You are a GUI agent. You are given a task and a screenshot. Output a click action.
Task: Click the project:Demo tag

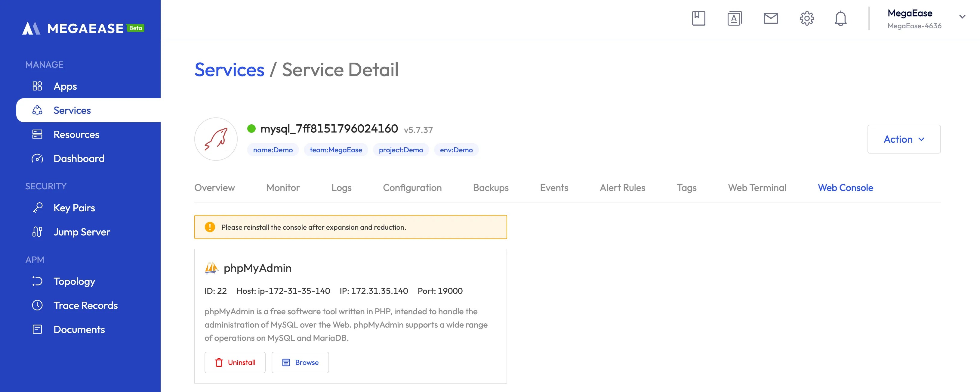[x=401, y=150]
